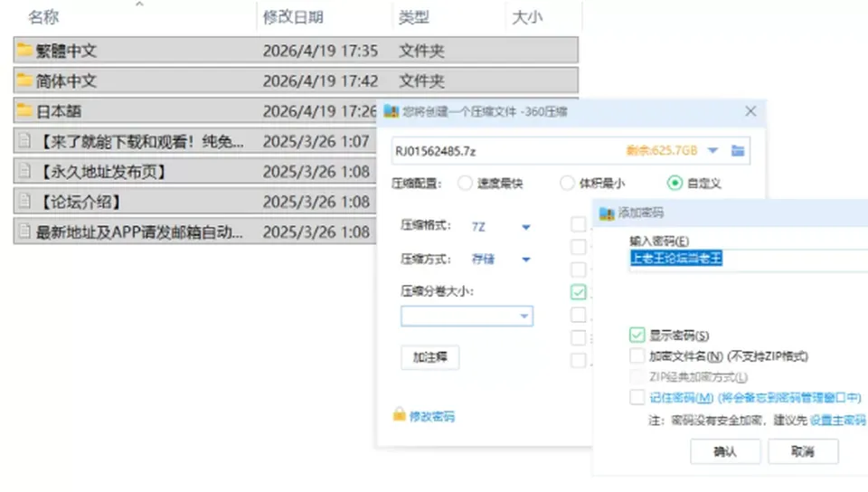Enable 记住密码 checkbox
This screenshot has height=492, width=868.
(637, 397)
